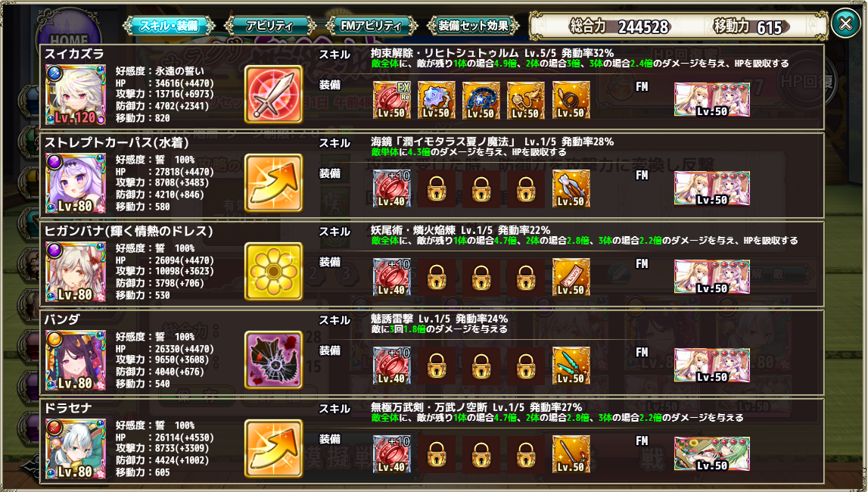Open the FMアビリティ tab
The image size is (868, 492).
371,26
